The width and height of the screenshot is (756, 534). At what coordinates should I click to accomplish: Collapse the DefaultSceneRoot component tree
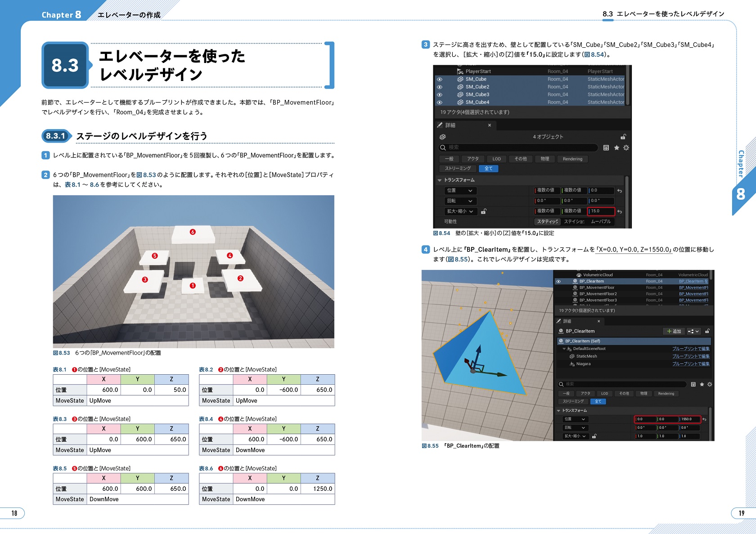pos(564,349)
